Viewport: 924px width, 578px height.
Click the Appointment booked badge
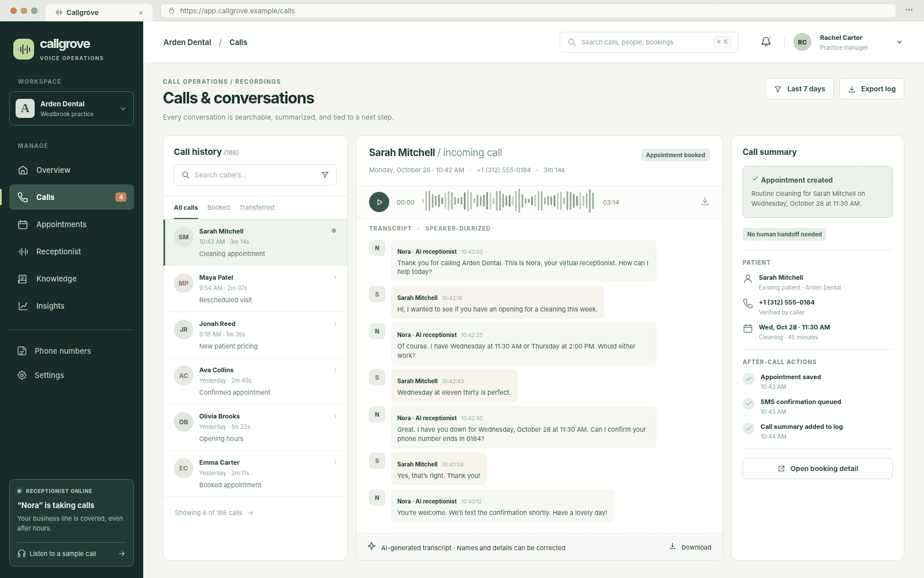point(675,155)
